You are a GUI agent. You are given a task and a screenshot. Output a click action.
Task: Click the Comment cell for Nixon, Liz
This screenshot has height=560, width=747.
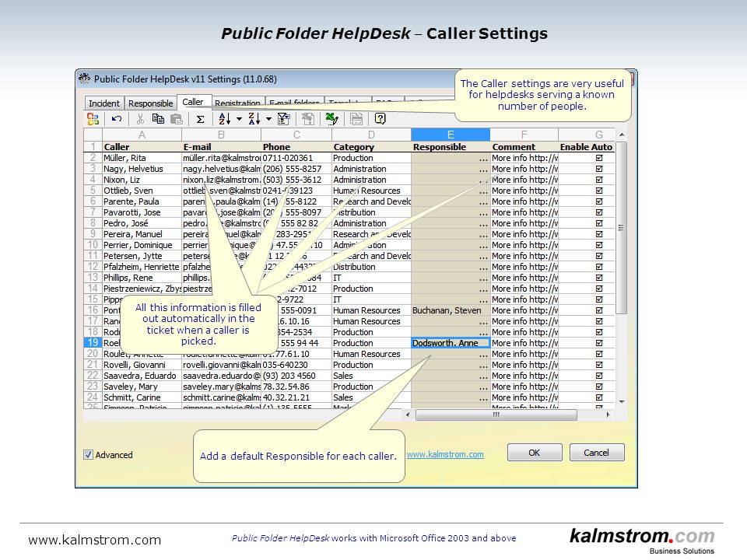pyautogui.click(x=524, y=180)
